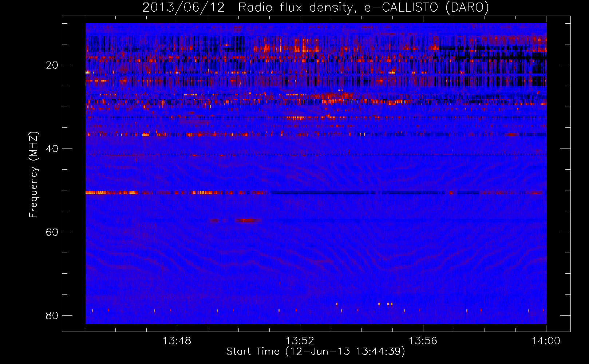Click the 'Frequency (MHZ)' axis label
Screen dimensions: 589x364
[x=33, y=175]
